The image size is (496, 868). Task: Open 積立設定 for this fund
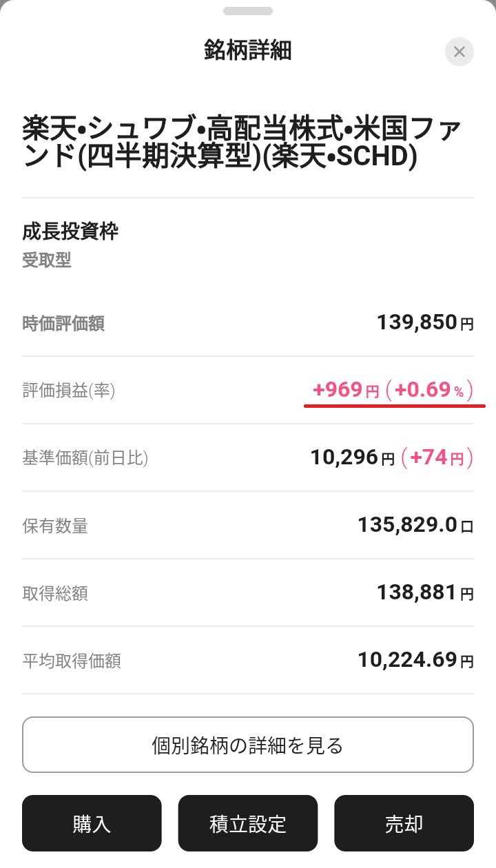[248, 823]
